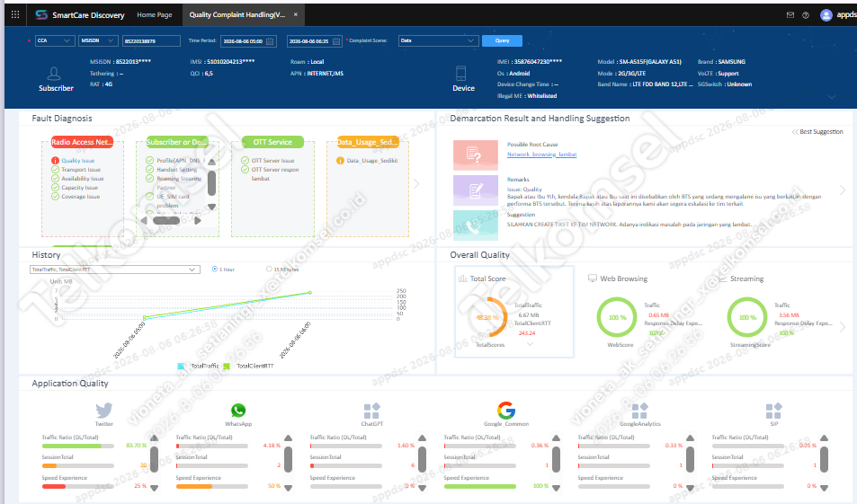Click the OTT Service header tab

pyautogui.click(x=272, y=142)
